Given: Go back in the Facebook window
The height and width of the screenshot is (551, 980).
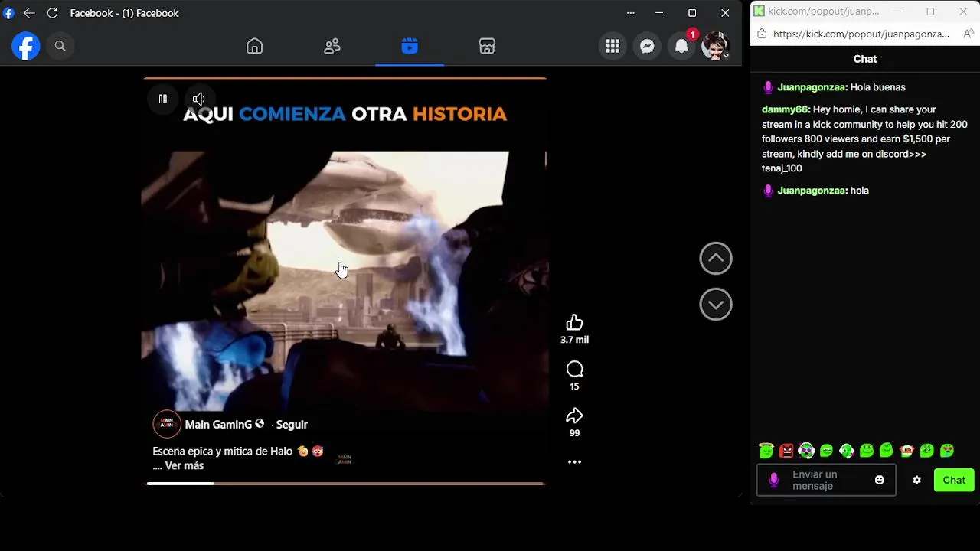Looking at the screenshot, I should pos(29,13).
